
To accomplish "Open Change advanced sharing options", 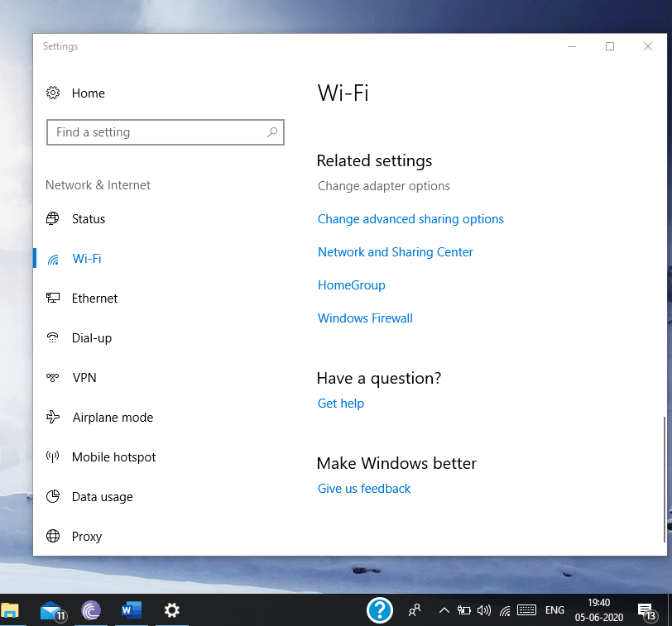I will tap(410, 218).
